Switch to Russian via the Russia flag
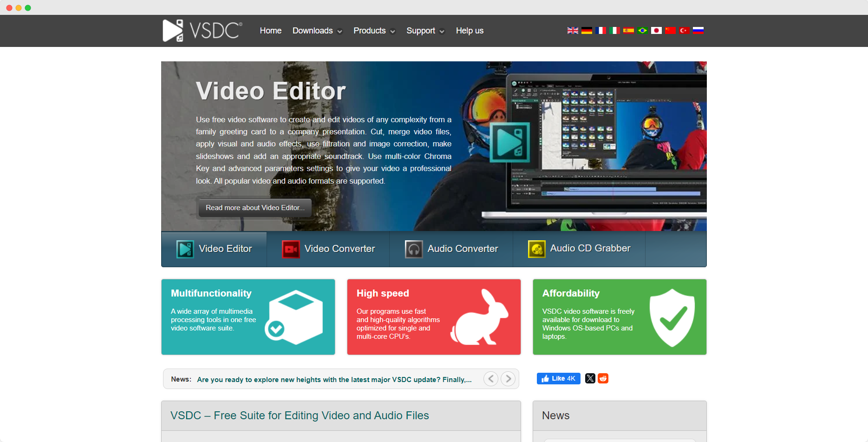The image size is (868, 442). coord(698,31)
